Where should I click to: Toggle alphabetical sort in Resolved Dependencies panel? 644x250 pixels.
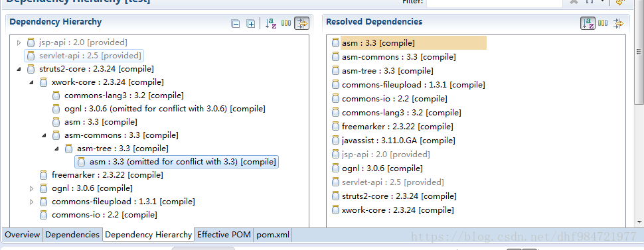[x=588, y=23]
